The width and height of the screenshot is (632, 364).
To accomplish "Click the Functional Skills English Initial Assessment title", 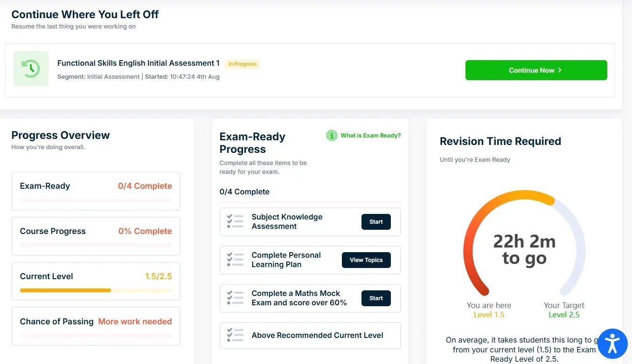I will coord(138,63).
